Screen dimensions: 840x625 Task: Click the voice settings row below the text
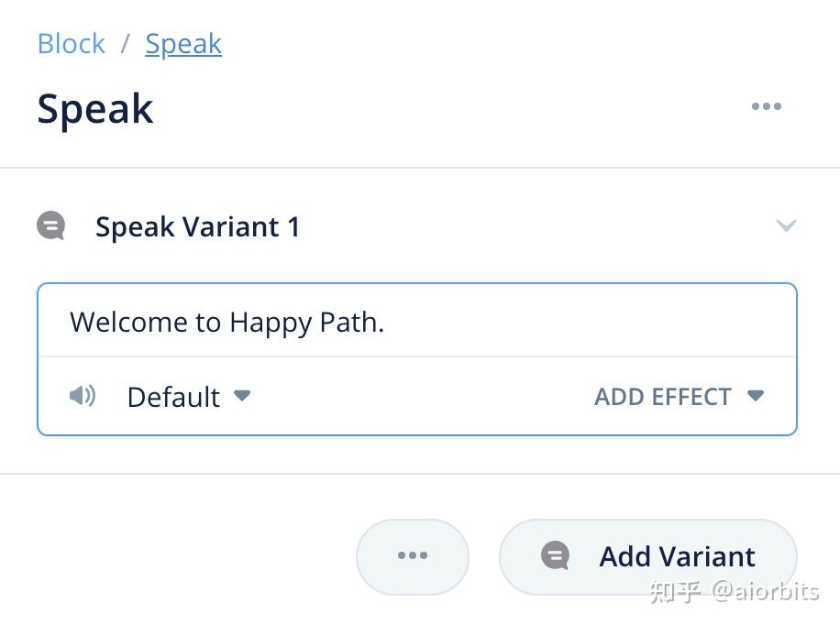click(x=417, y=397)
